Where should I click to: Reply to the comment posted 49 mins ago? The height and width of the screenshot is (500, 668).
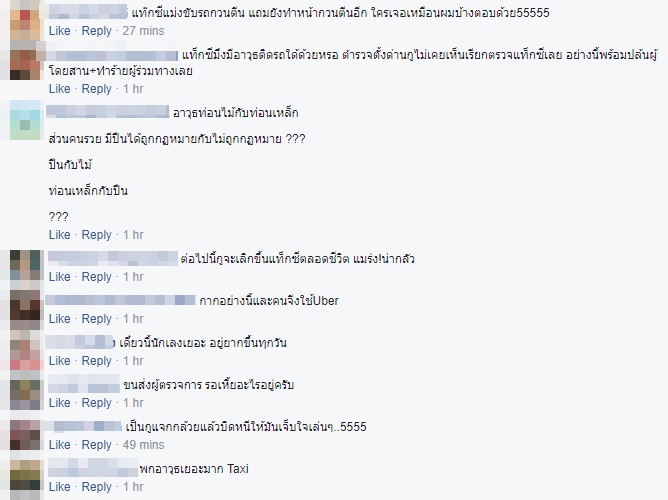[x=96, y=445]
